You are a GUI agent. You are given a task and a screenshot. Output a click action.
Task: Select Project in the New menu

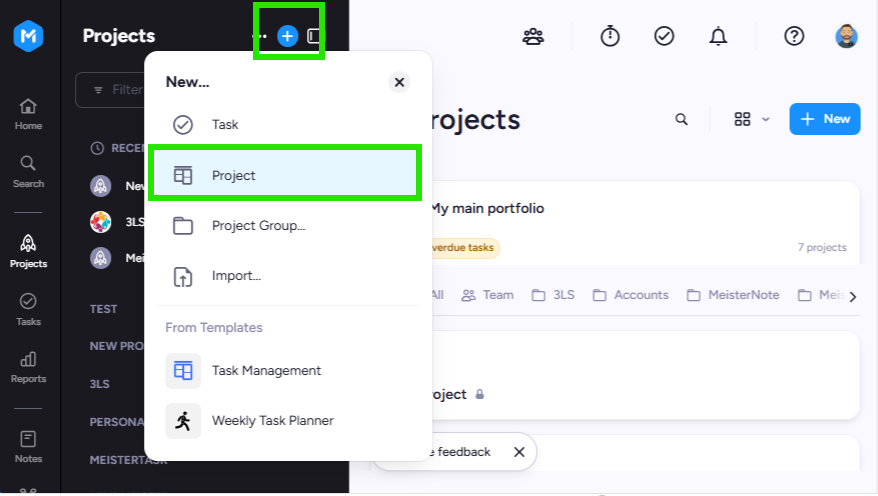coord(285,175)
